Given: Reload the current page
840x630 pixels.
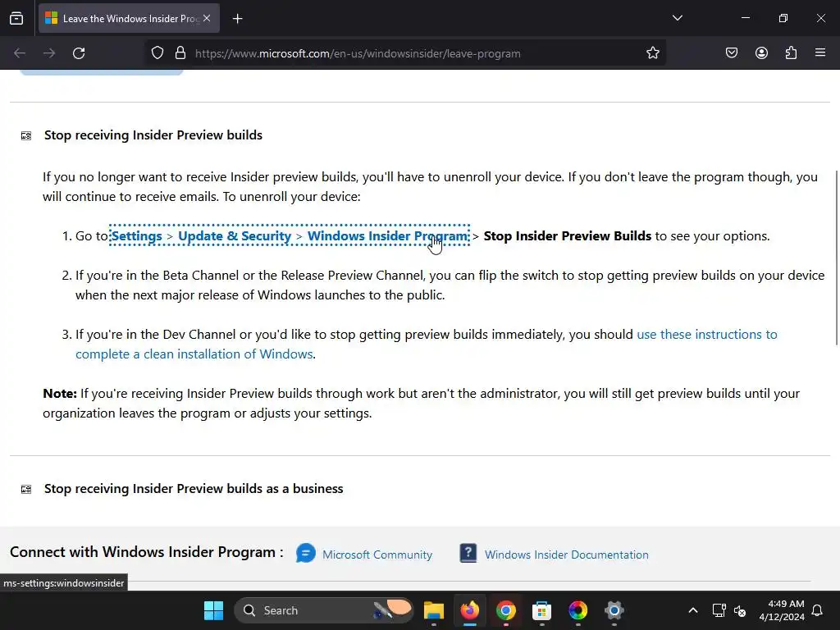Looking at the screenshot, I should [79, 53].
